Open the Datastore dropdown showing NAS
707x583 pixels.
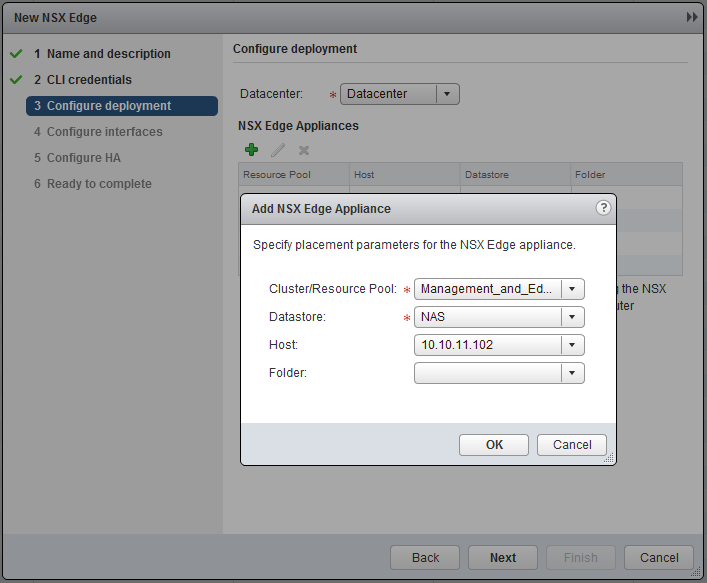572,317
